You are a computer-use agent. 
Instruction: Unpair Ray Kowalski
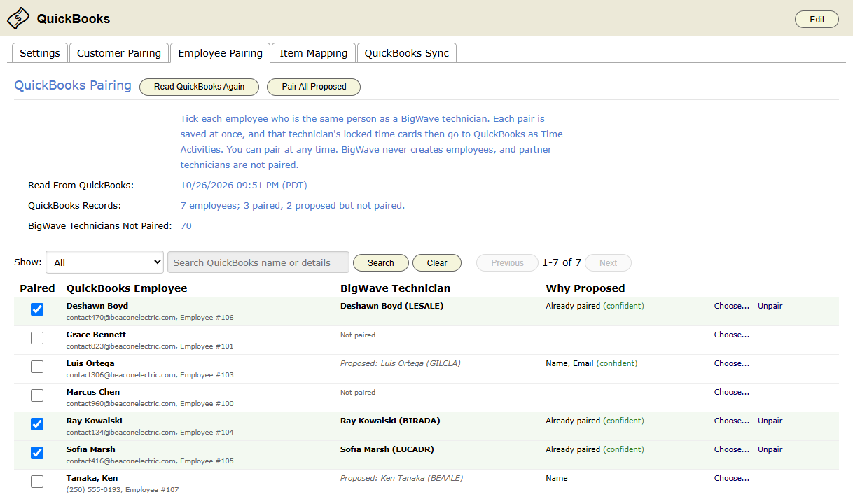click(x=770, y=421)
